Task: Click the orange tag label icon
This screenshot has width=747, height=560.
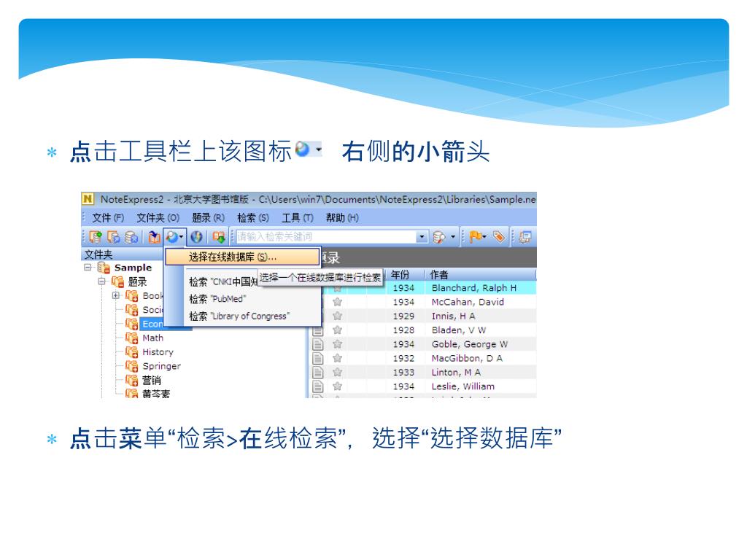Action: coord(498,237)
